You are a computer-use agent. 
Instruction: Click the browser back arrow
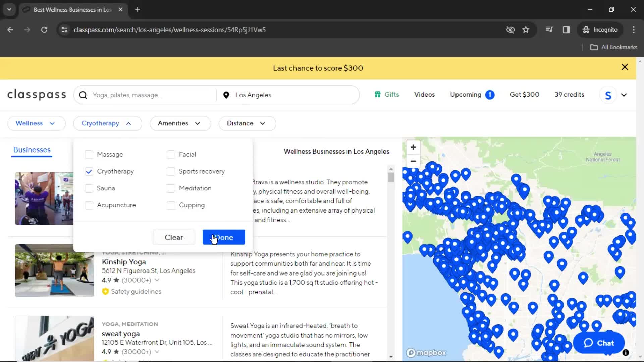(x=10, y=30)
